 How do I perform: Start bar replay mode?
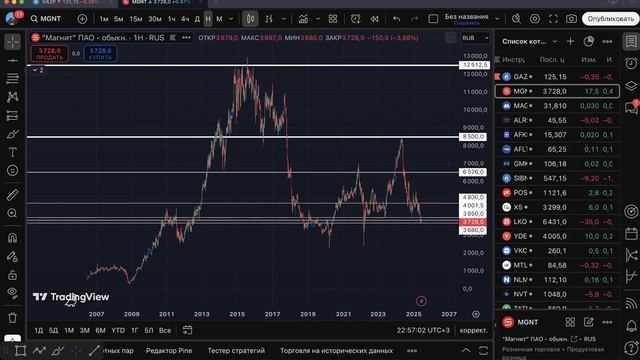(x=374, y=19)
